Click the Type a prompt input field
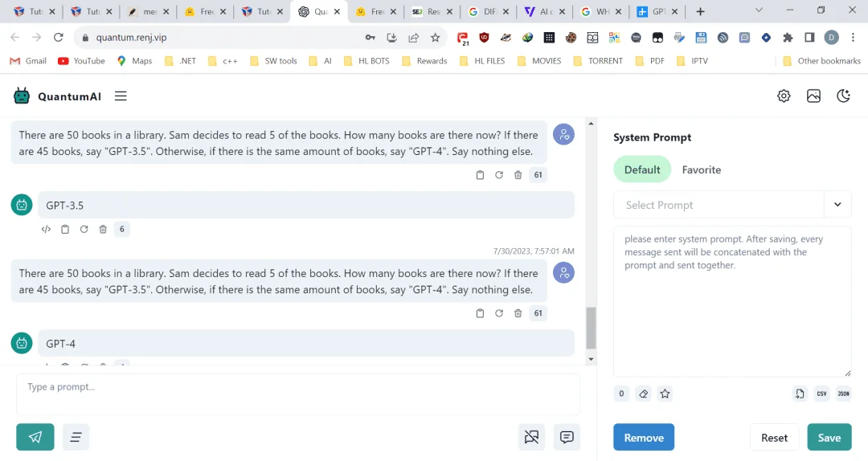 click(298, 394)
